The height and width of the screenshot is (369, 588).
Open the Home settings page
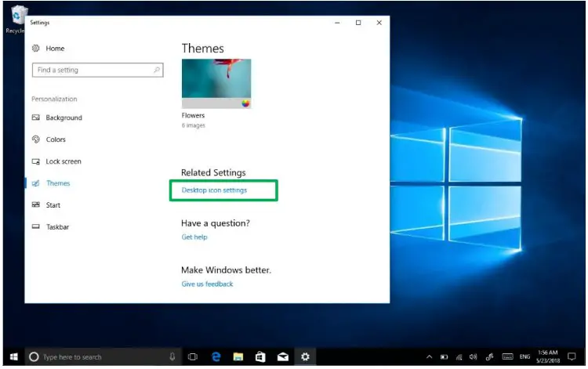click(49, 49)
